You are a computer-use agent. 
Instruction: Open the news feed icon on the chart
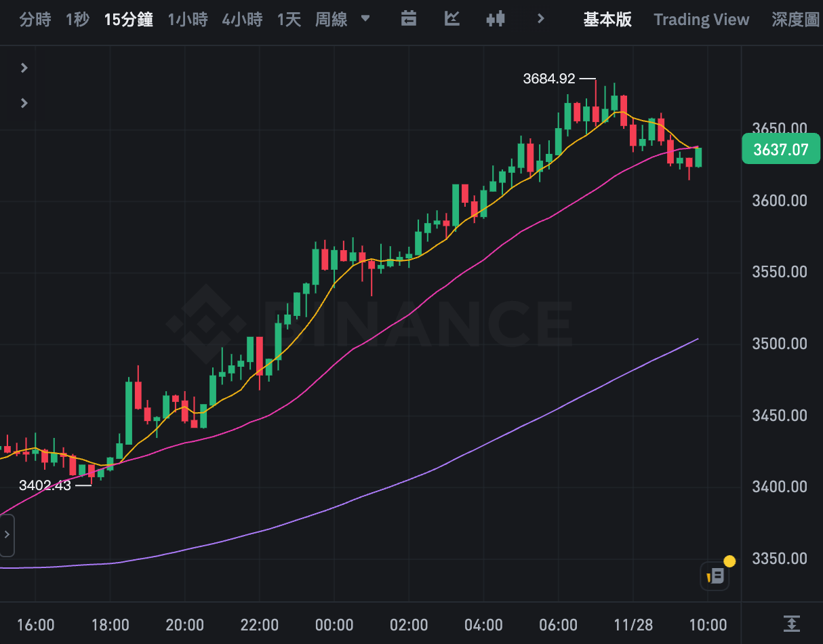pos(715,577)
